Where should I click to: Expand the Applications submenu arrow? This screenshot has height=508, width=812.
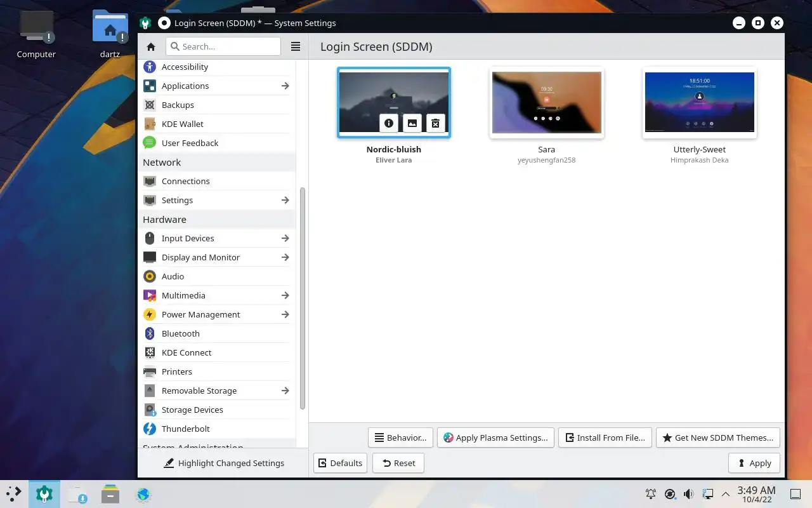[x=285, y=86]
